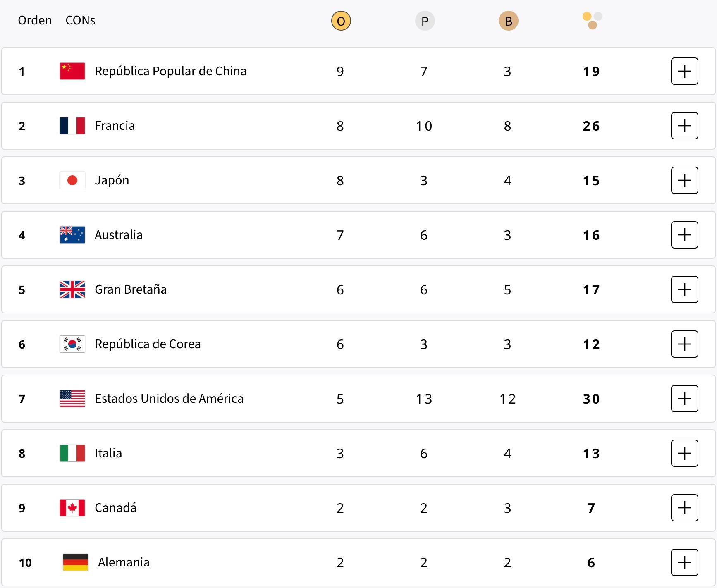Click the Republic of Korea flag
This screenshot has height=588, width=717.
[72, 344]
